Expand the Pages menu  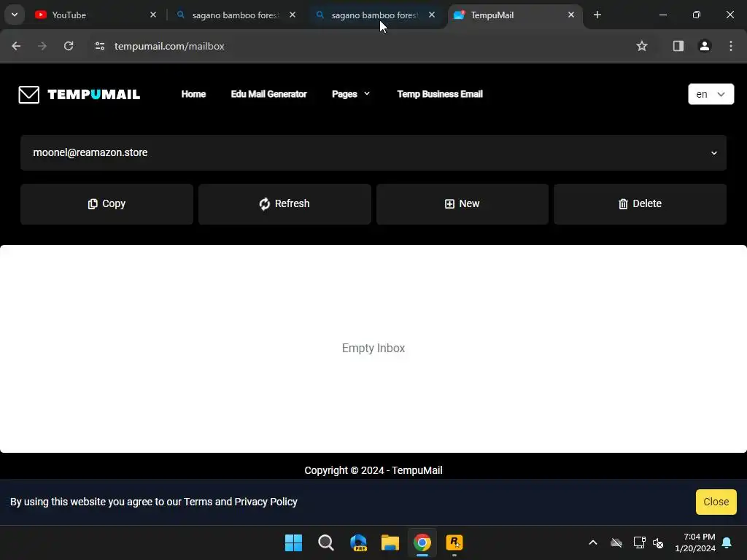[x=351, y=94]
